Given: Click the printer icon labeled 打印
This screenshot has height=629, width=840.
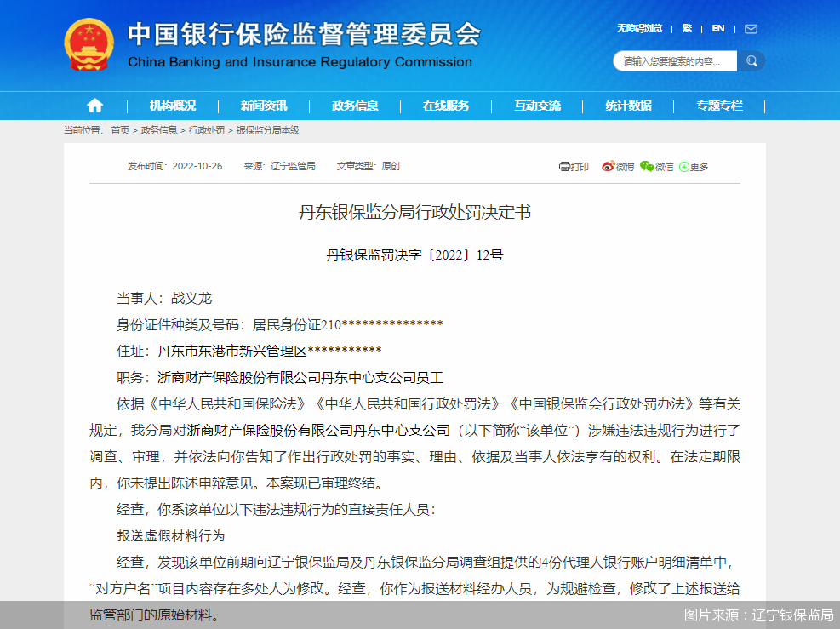Looking at the screenshot, I should [x=564, y=167].
